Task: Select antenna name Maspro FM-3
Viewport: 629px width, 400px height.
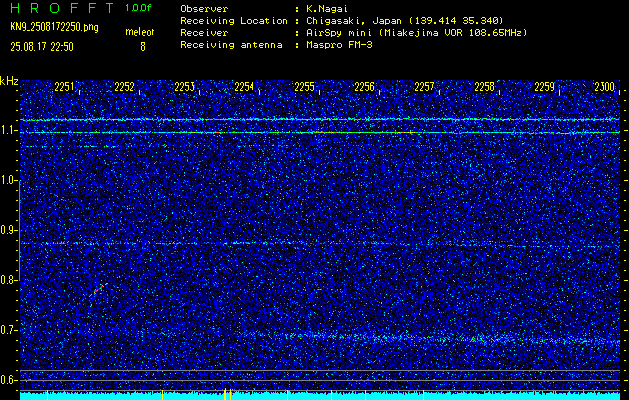Action: click(x=339, y=45)
